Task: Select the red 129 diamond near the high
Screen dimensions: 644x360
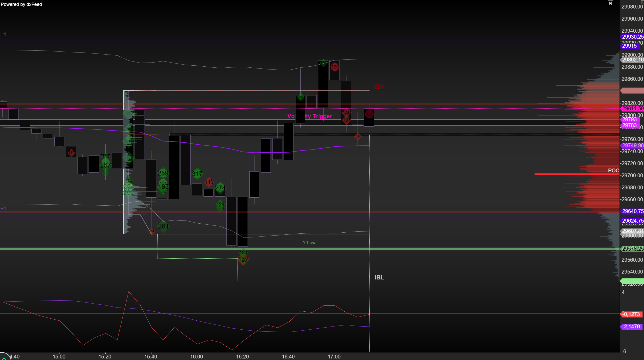Action: point(335,67)
